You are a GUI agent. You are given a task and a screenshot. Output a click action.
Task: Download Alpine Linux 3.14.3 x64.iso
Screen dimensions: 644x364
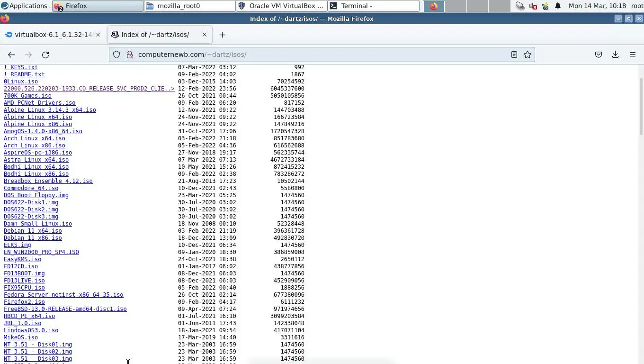coord(50,110)
